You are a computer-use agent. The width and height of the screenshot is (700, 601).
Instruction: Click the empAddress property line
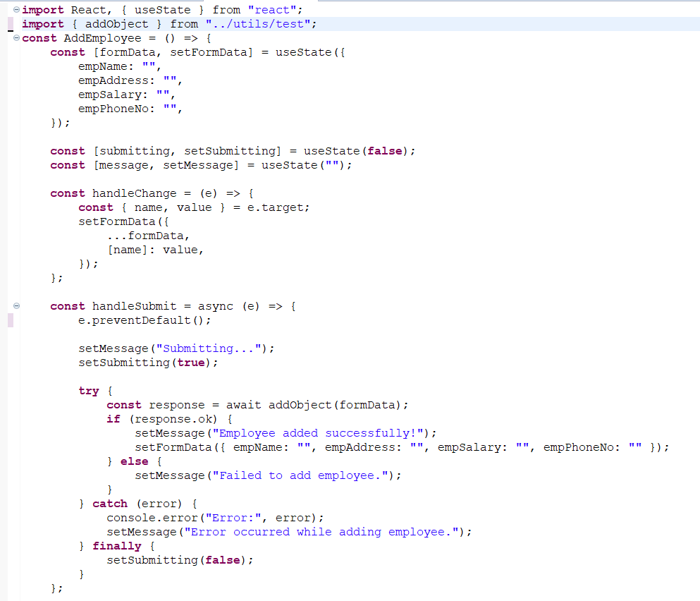click(x=130, y=80)
